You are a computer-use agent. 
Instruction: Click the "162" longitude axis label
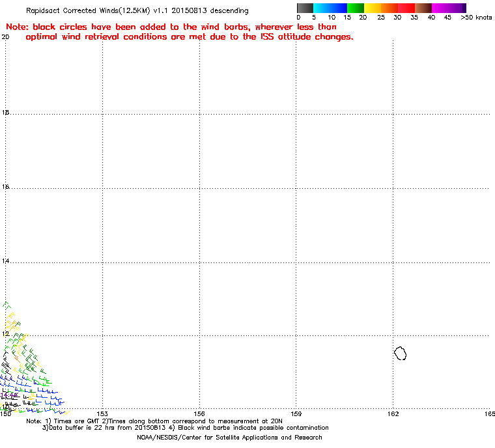393,413
